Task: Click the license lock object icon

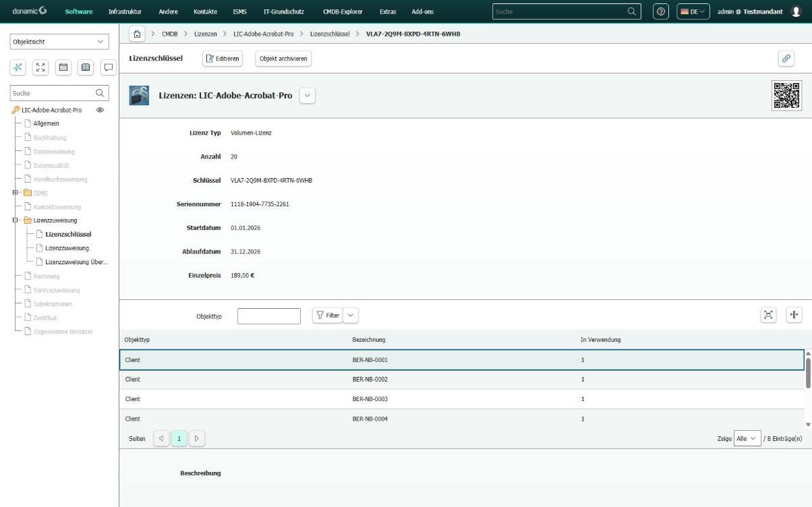Action: point(139,96)
